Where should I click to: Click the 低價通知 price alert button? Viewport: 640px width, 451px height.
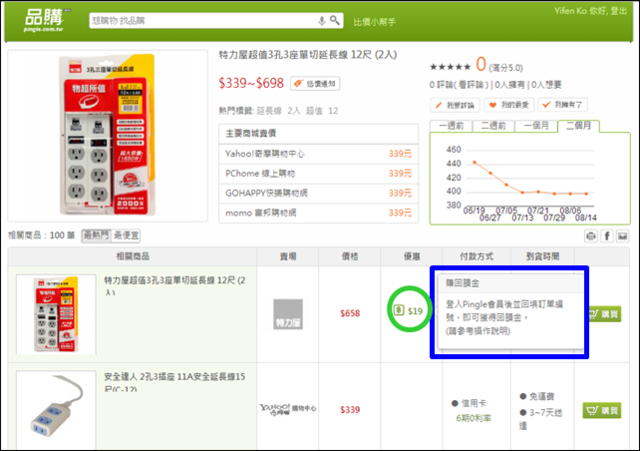tap(315, 84)
